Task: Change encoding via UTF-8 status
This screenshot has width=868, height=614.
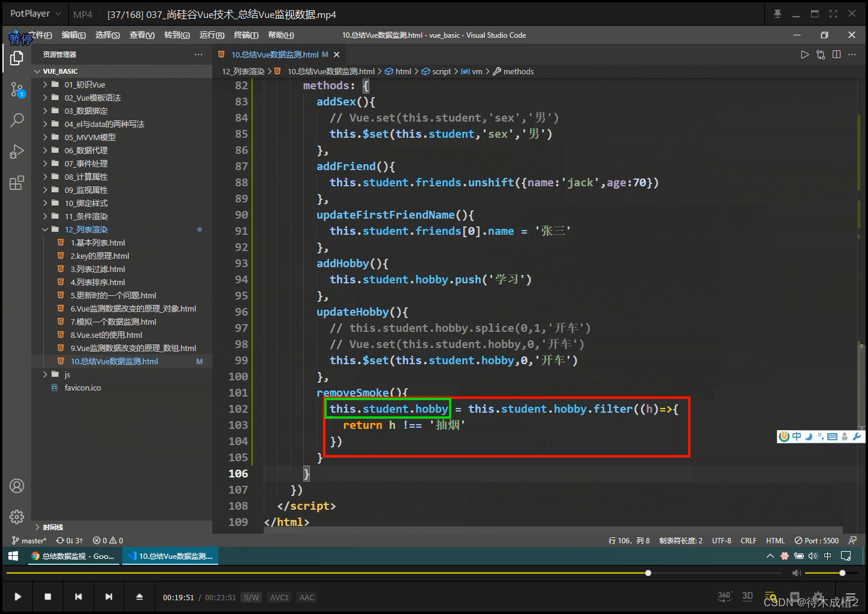Action: [722, 540]
